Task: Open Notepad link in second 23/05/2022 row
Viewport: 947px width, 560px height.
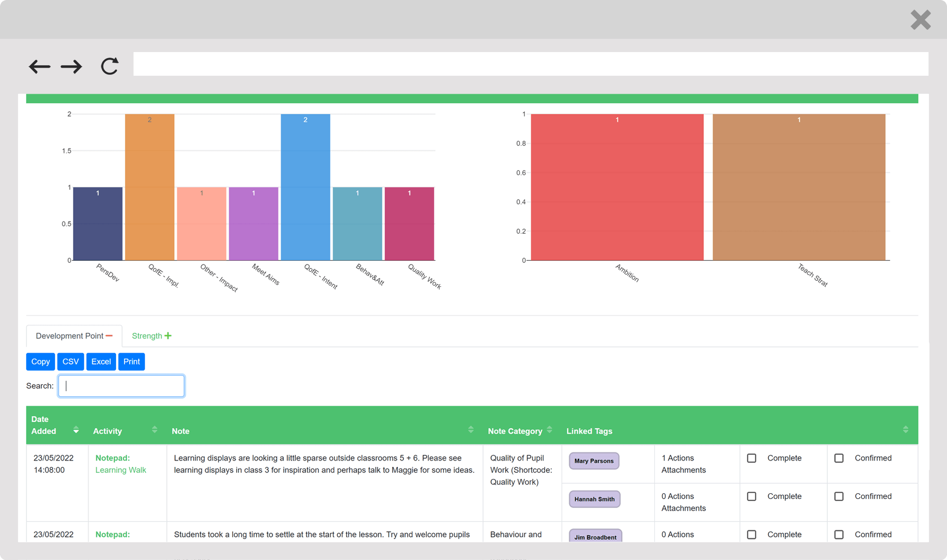Action: tap(113, 534)
